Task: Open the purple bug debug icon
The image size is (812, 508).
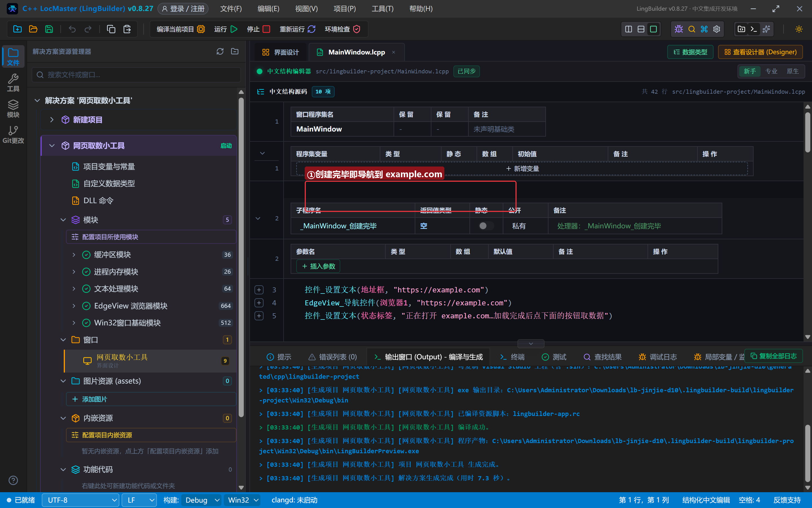Action: 679,29
